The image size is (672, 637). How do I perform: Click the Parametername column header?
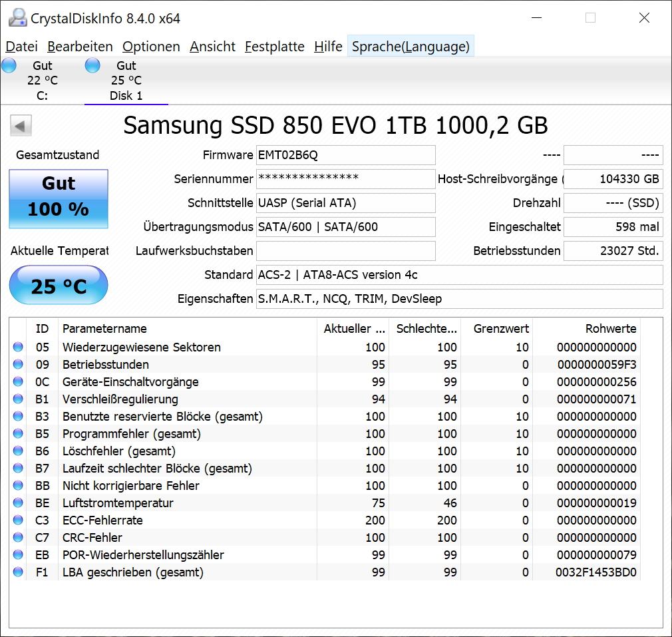pyautogui.click(x=104, y=329)
